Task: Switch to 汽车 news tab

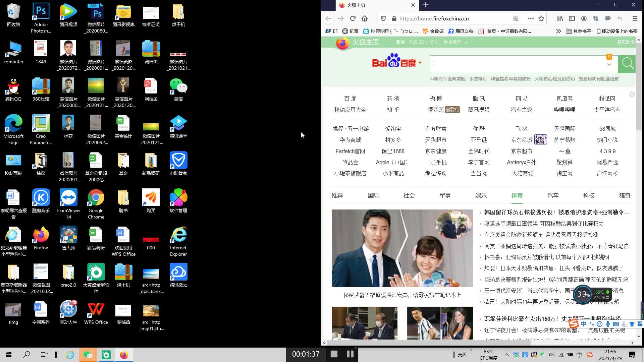Action: coord(553,196)
